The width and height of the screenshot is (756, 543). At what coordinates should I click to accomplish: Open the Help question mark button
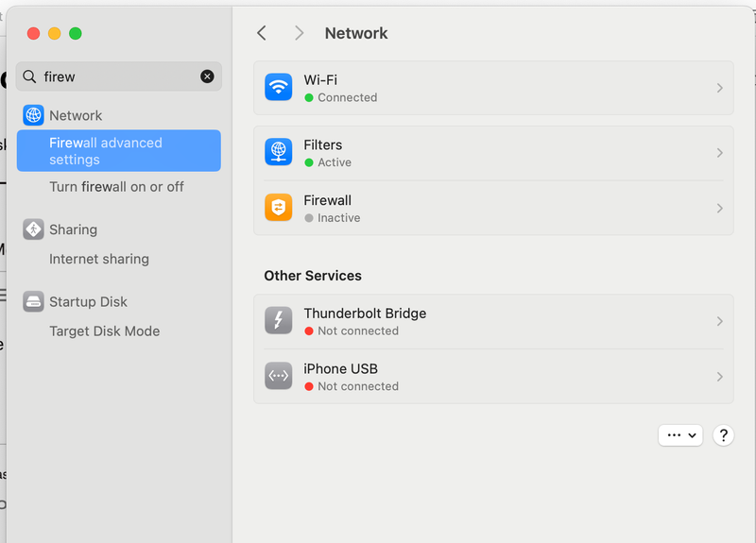tap(723, 435)
